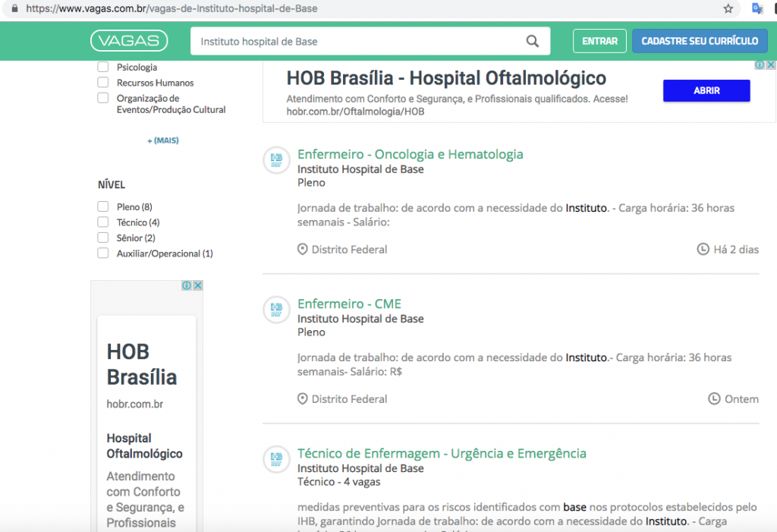Screen dimensions: 777x532
Task: Click the ENTRAR button
Action: point(599,41)
